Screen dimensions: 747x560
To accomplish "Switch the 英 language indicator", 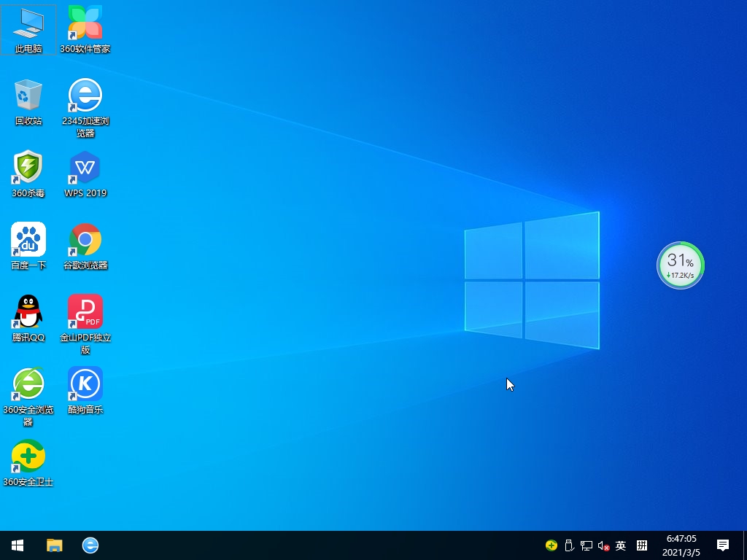I will 621,545.
